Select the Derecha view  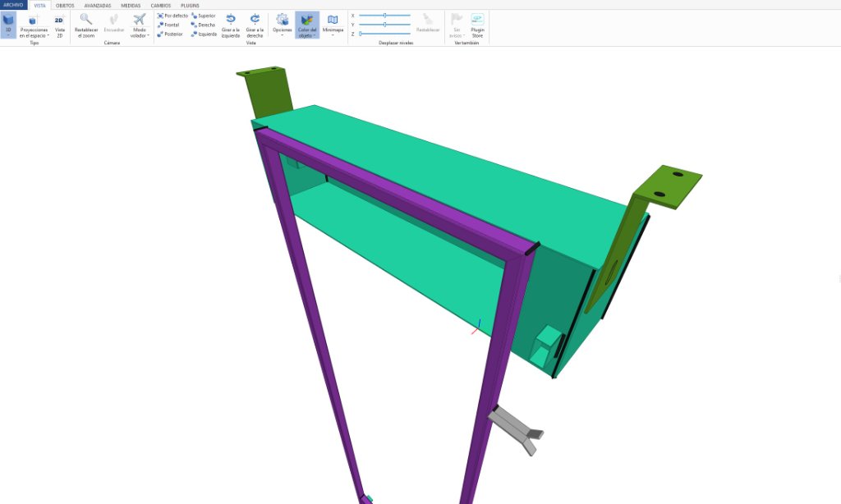(x=204, y=25)
